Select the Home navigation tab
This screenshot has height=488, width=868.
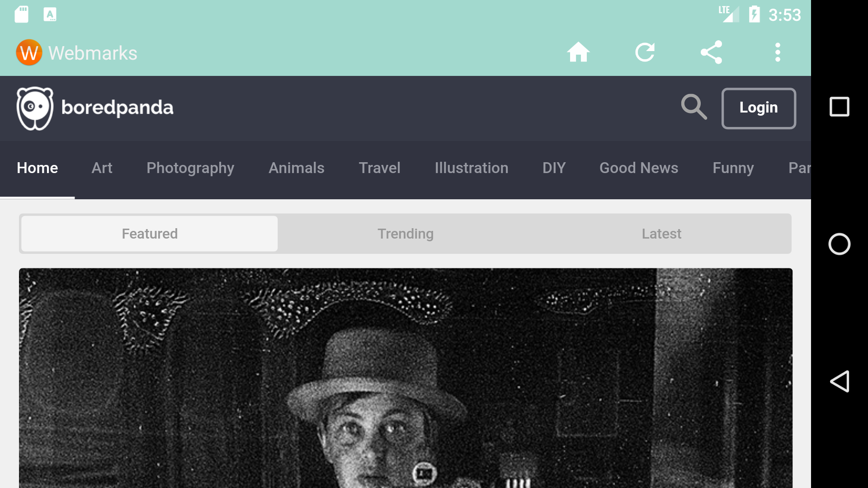[37, 168]
